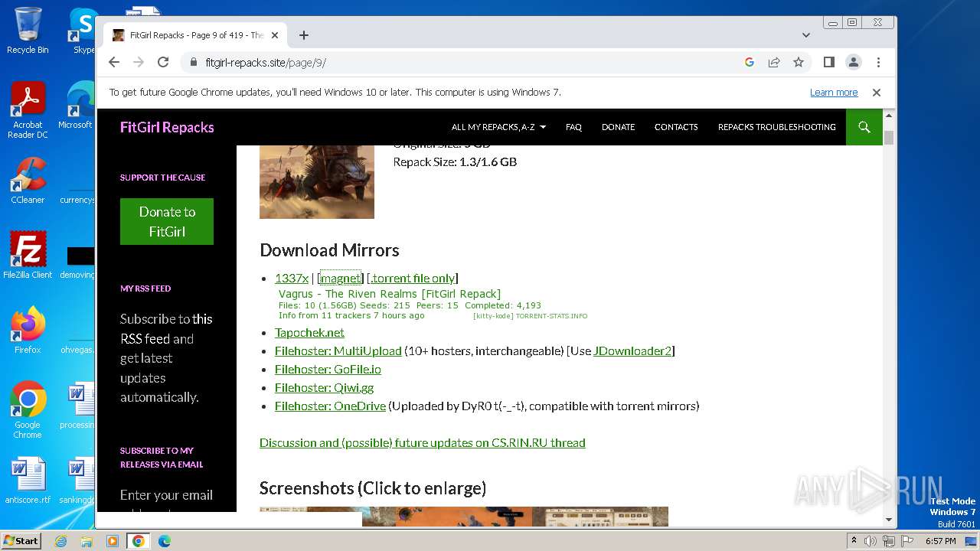The height and width of the screenshot is (551, 980).
Task: Open the 1337x mirror link
Action: tap(292, 278)
